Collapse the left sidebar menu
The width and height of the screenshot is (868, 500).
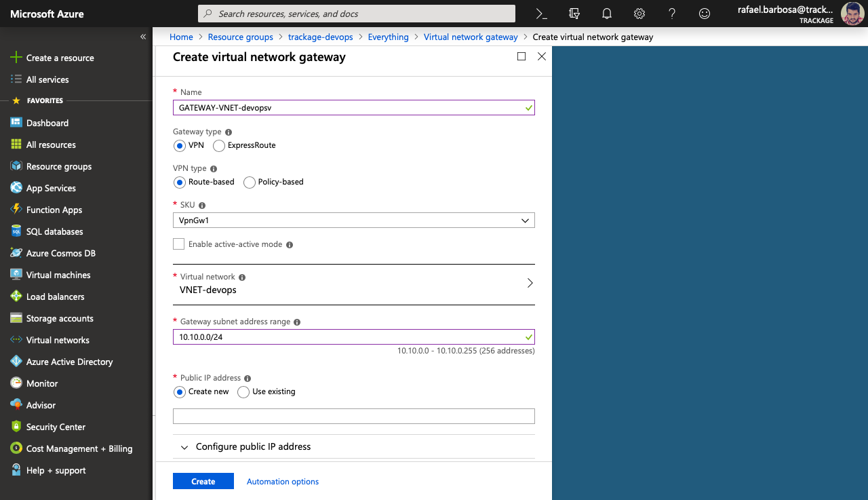coord(143,37)
